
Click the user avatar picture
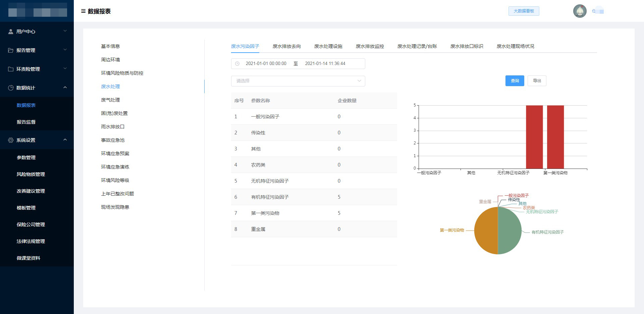point(580,11)
